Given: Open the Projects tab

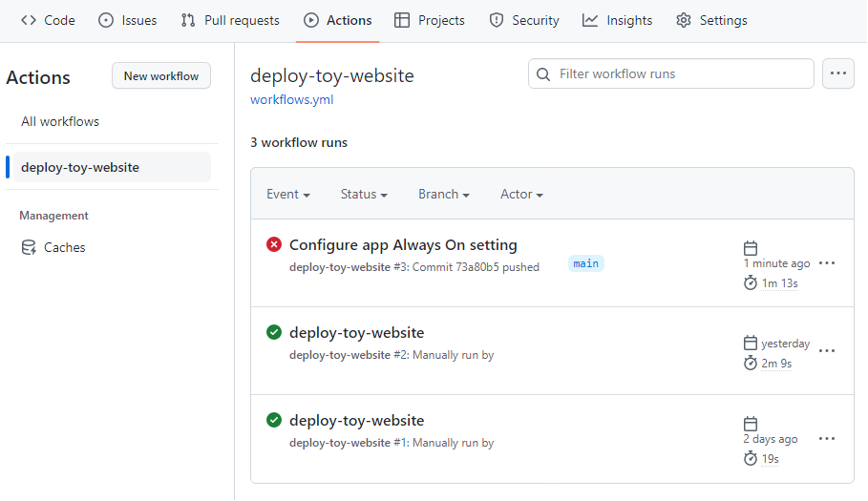Looking at the screenshot, I should 430,20.
